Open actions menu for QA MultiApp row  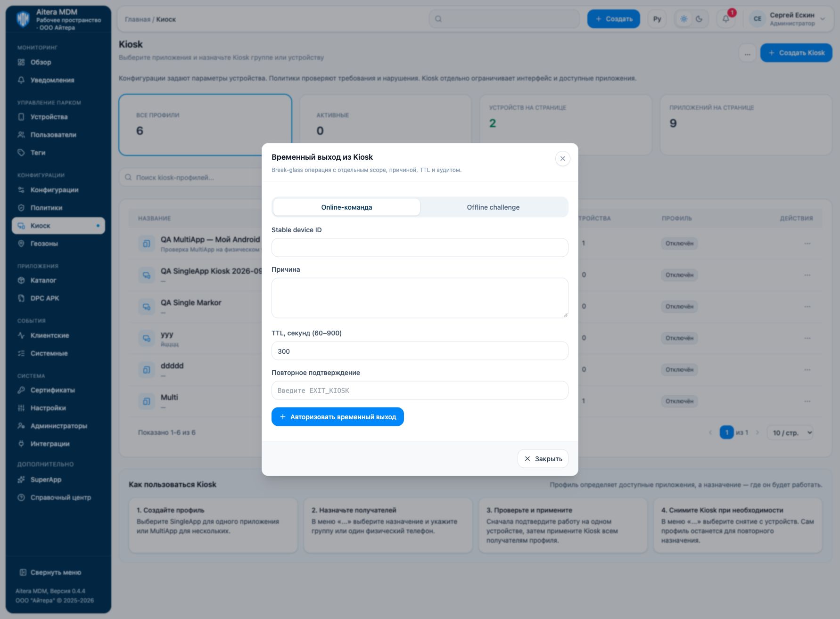(807, 244)
